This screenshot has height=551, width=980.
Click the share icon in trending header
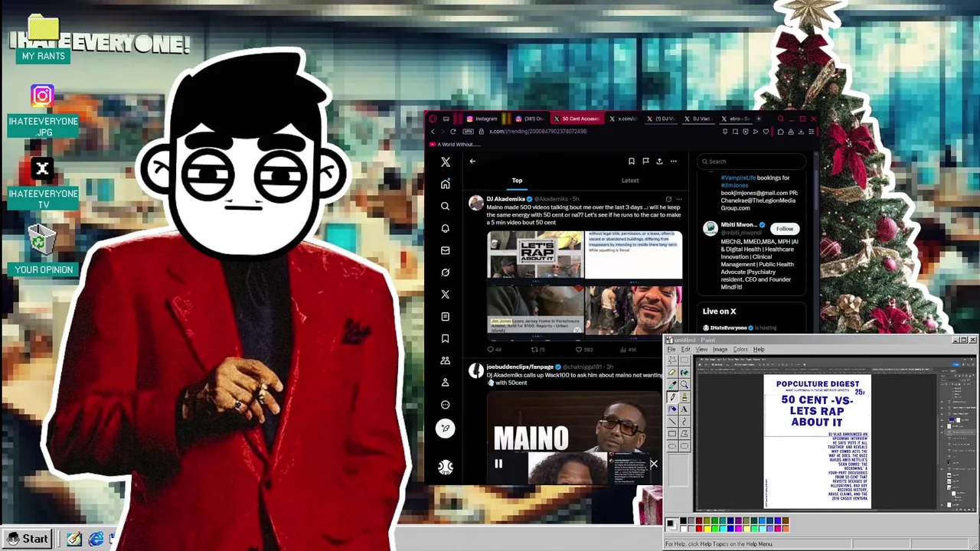[x=659, y=161]
